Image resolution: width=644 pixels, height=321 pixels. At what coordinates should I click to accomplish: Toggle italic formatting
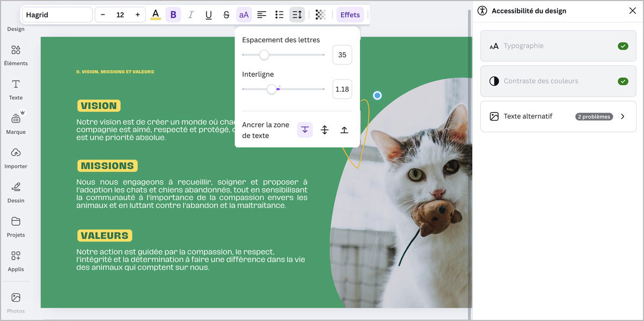[x=191, y=14]
